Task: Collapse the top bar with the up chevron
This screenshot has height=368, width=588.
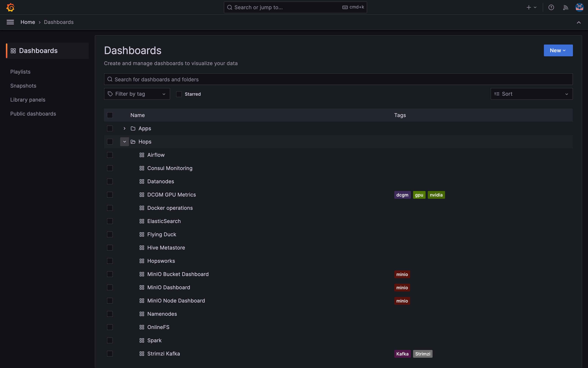Action: 579,22
